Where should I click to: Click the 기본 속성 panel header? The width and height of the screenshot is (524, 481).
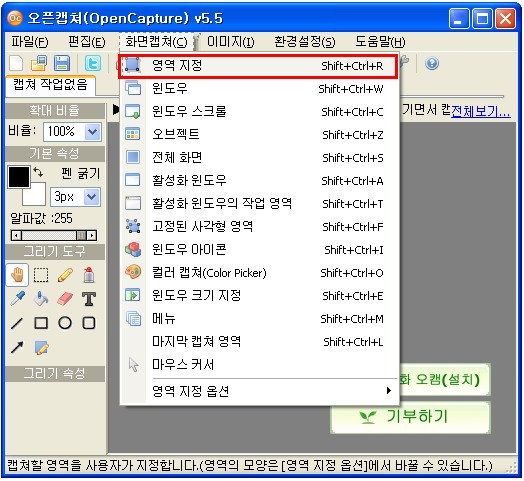tap(55, 154)
